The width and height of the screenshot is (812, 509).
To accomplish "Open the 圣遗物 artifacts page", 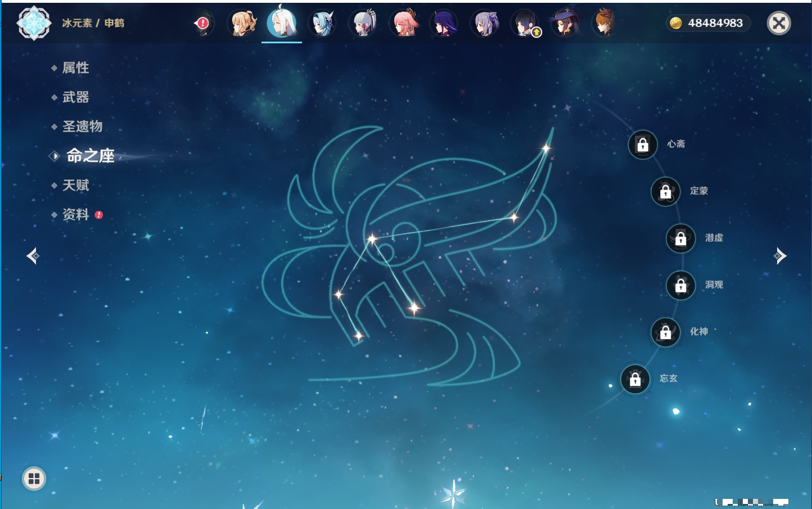I will [82, 127].
